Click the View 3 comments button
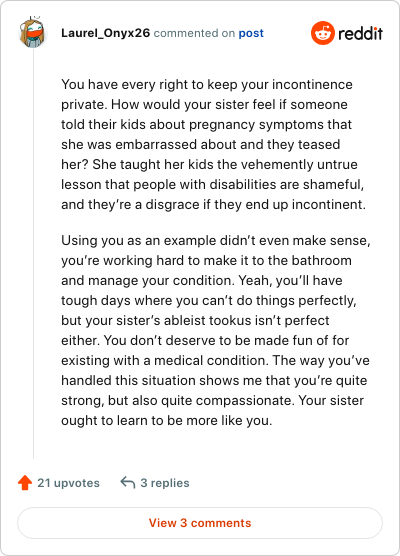This screenshot has height=556, width=400. [200, 523]
